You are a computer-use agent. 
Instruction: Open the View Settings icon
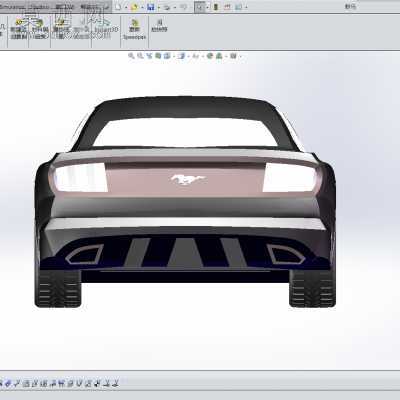[233, 56]
